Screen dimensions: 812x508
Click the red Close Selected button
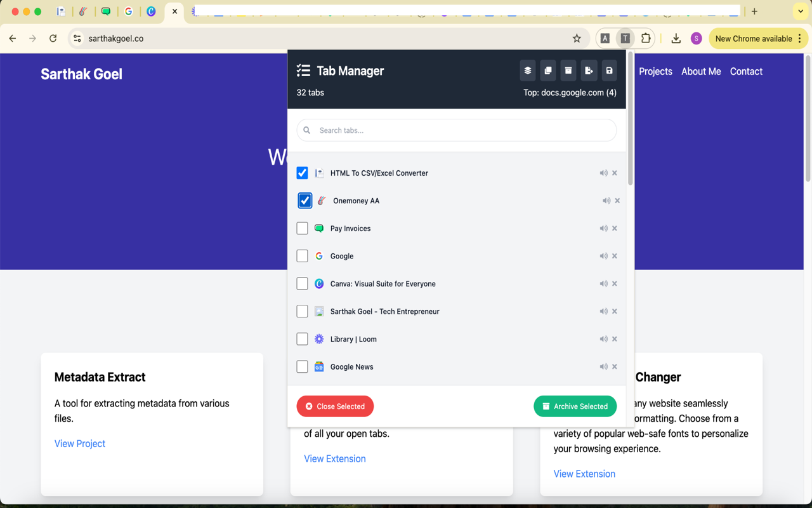[335, 406]
